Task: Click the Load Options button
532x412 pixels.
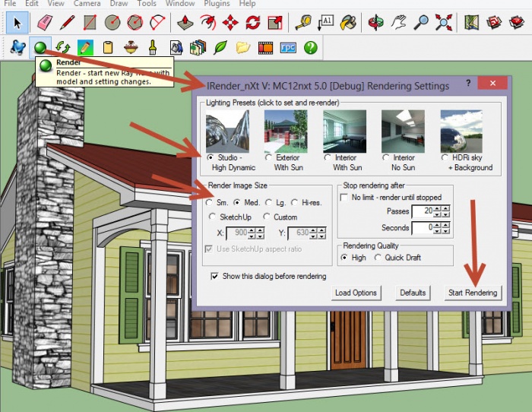Action: point(356,293)
